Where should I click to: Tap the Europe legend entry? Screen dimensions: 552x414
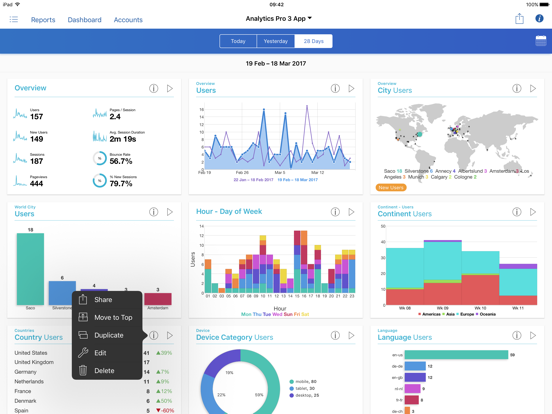pyautogui.click(x=465, y=314)
